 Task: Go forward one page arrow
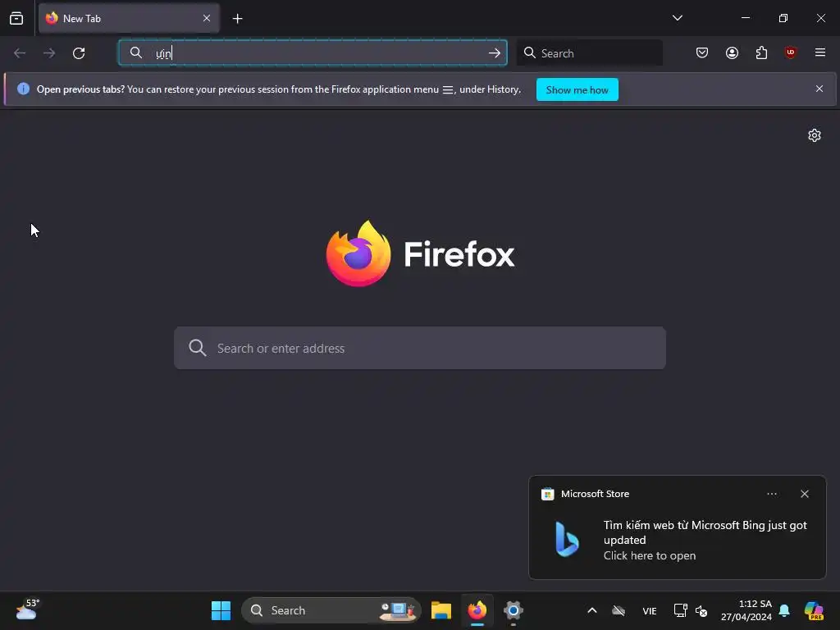pyautogui.click(x=49, y=53)
